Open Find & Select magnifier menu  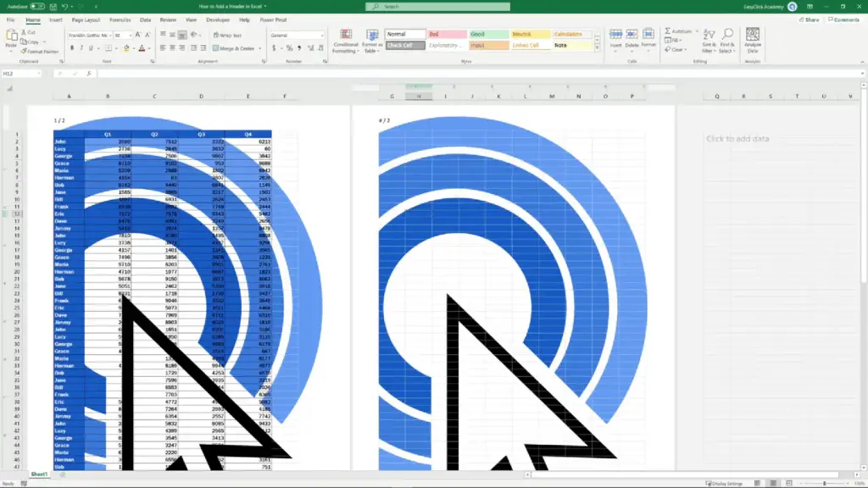pyautogui.click(x=727, y=42)
